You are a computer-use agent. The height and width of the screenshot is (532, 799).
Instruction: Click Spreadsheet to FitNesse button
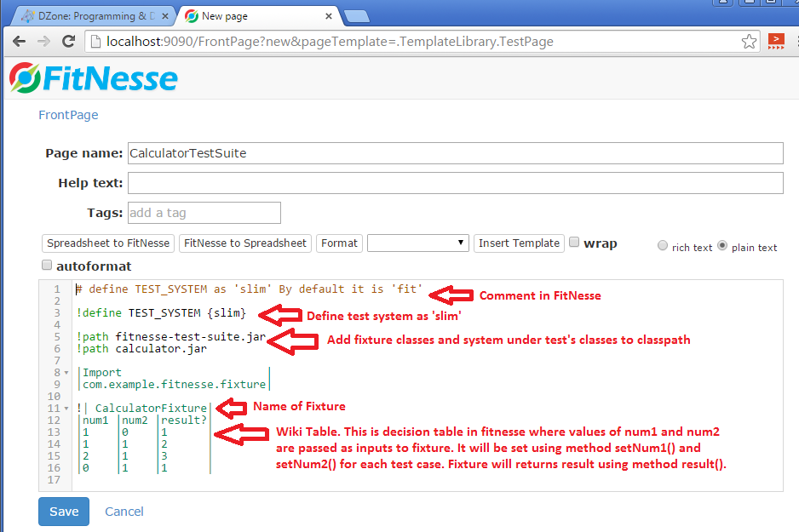click(x=108, y=243)
